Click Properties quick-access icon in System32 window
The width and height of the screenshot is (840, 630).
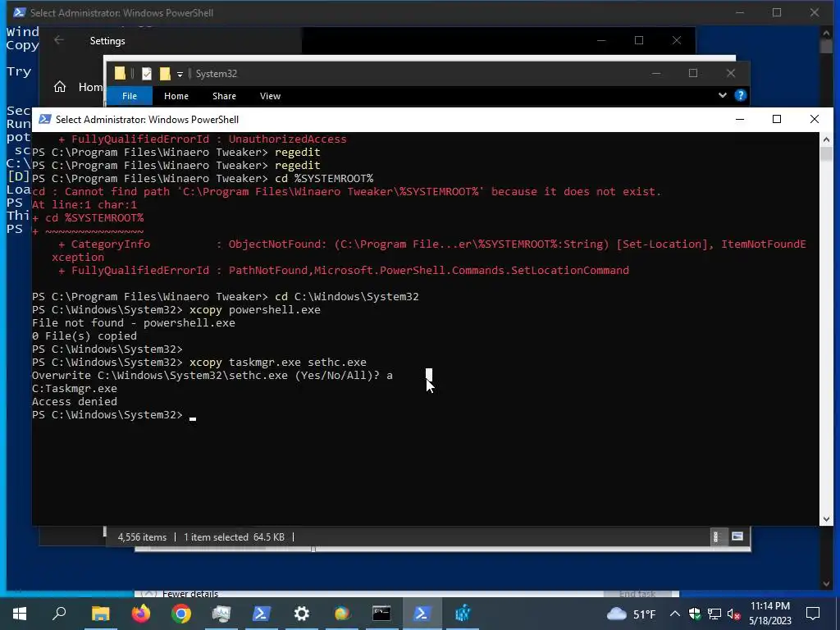click(147, 73)
